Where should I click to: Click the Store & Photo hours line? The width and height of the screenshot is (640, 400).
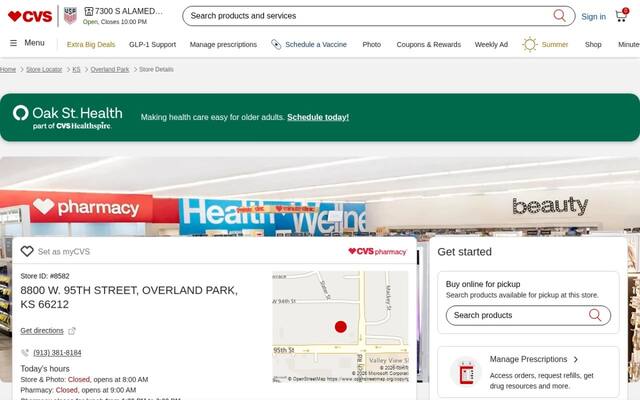[x=84, y=379]
